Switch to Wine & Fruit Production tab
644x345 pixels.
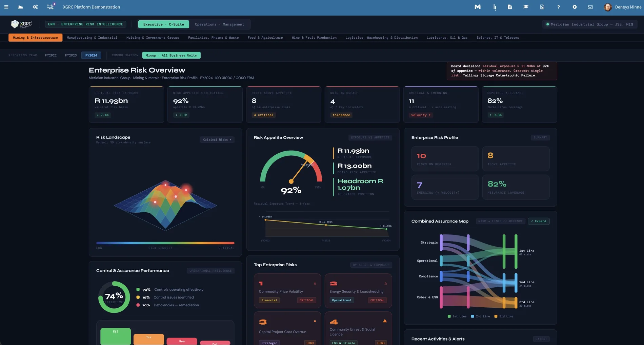(314, 38)
